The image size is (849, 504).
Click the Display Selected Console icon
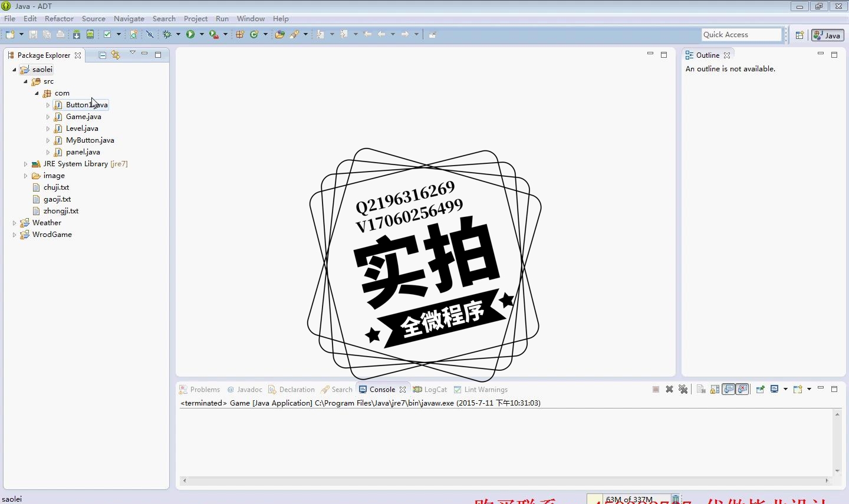tap(775, 389)
